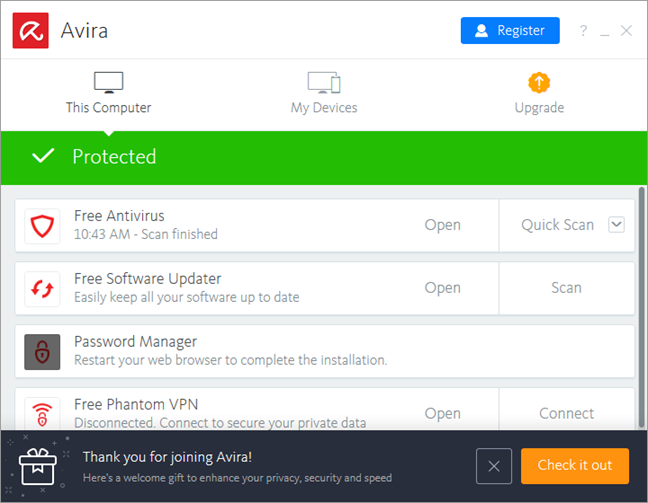Click the My Devices icon
648x503 pixels.
[324, 82]
